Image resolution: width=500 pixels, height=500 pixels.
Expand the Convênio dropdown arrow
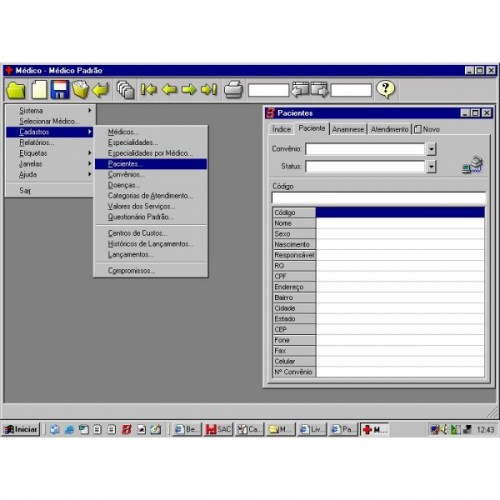pos(431,149)
